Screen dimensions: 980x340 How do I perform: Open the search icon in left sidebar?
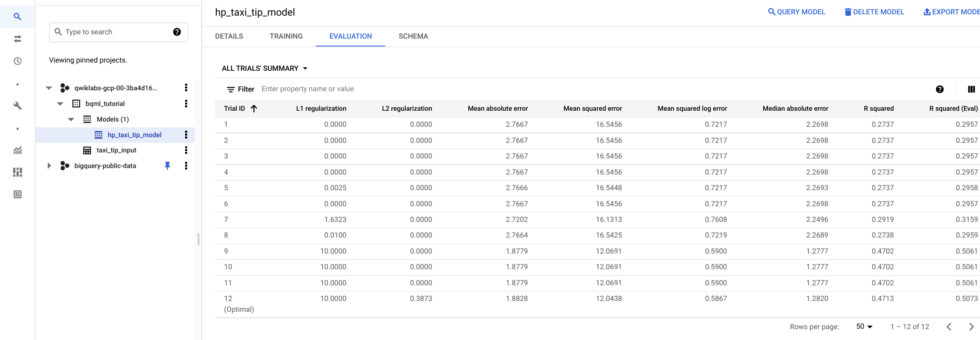[17, 17]
